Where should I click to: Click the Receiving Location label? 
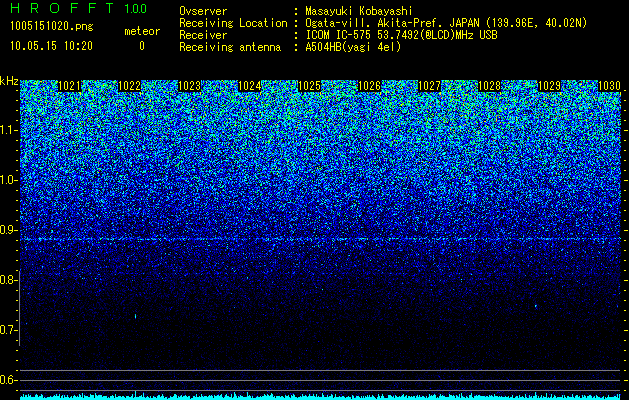233,23
